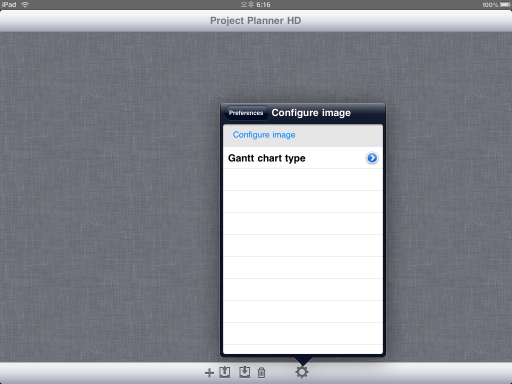This screenshot has width=512, height=384.
Task: Tap the settings gear icon
Action: [302, 372]
